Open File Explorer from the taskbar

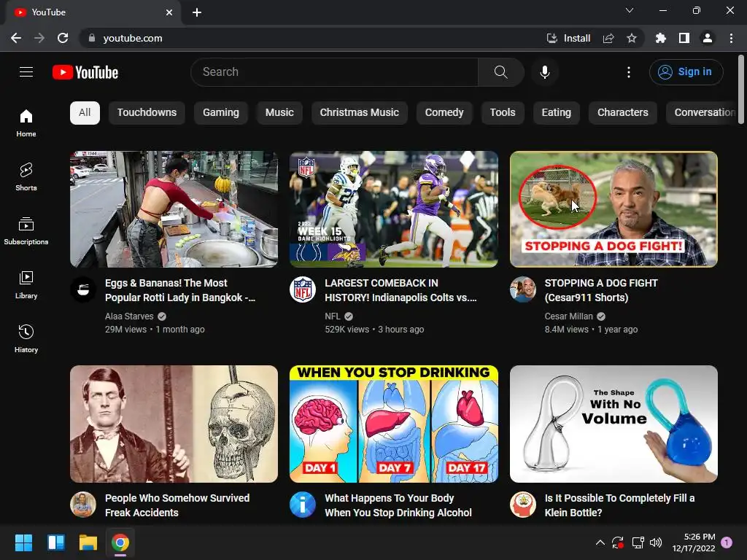point(88,542)
